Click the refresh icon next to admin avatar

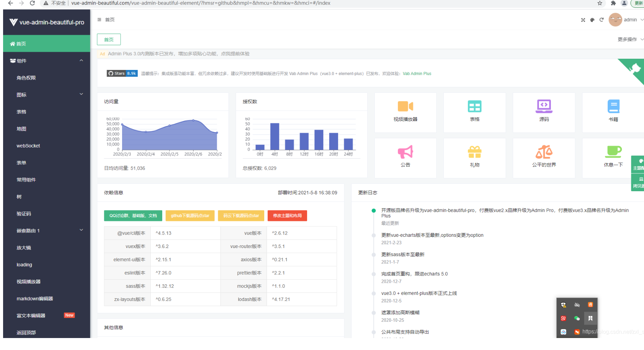(602, 20)
